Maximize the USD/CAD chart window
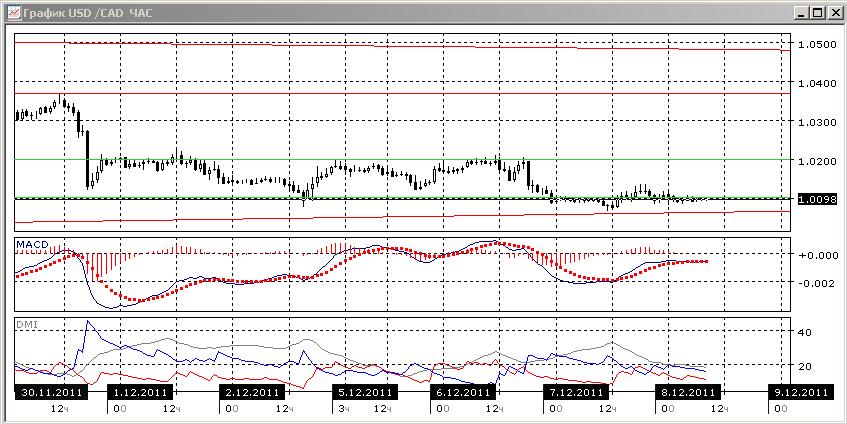This screenshot has width=847, height=424. [x=817, y=13]
